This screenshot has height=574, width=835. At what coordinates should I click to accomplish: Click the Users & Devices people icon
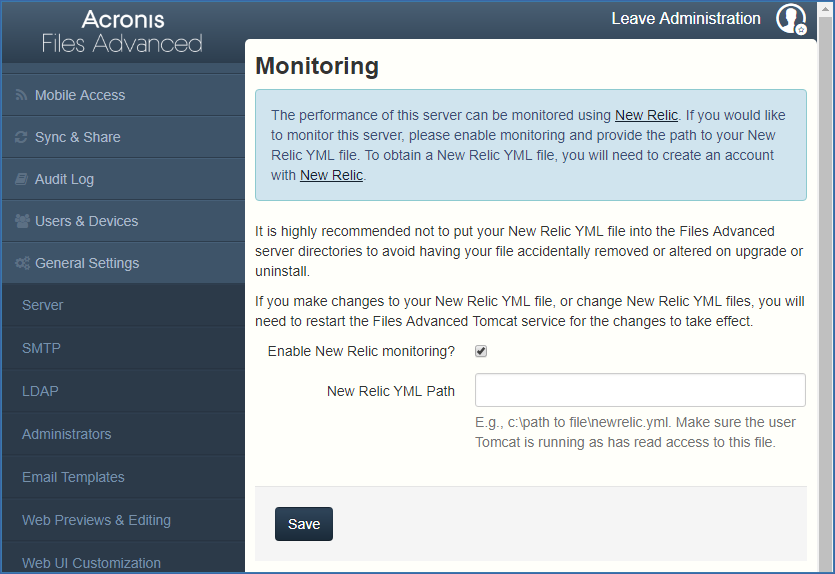(x=22, y=221)
